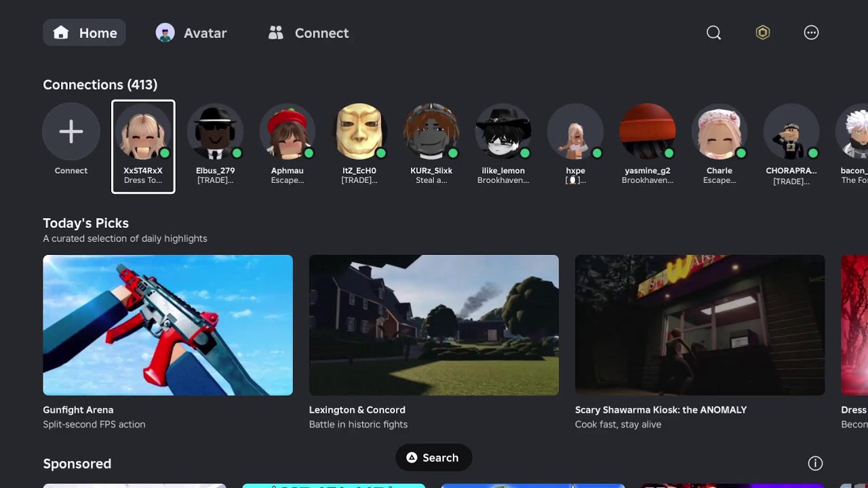This screenshot has height=488, width=868.
Task: Open CHORAPRA's avatar
Action: click(x=791, y=131)
